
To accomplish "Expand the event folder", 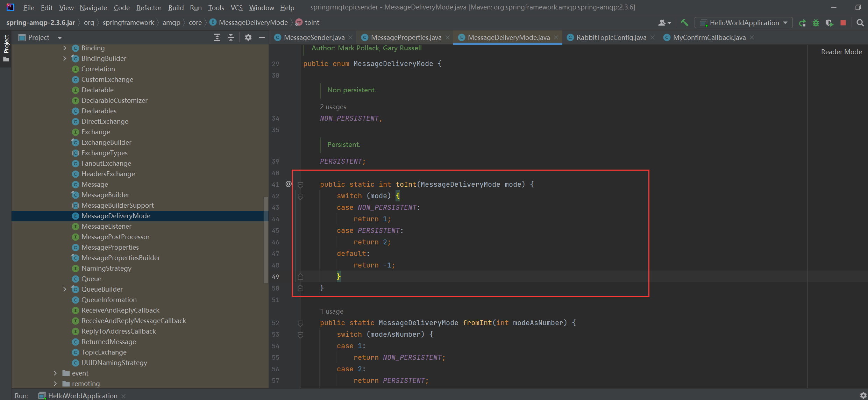I will 55,373.
